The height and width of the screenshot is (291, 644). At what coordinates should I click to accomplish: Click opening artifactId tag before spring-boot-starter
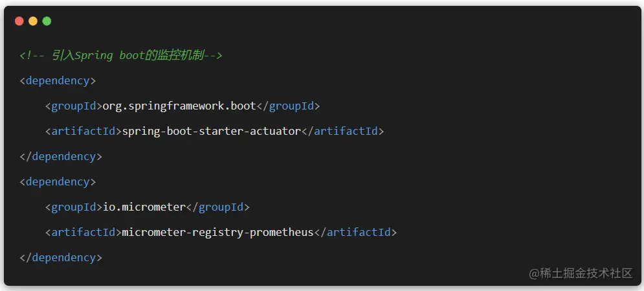pyautogui.click(x=83, y=132)
